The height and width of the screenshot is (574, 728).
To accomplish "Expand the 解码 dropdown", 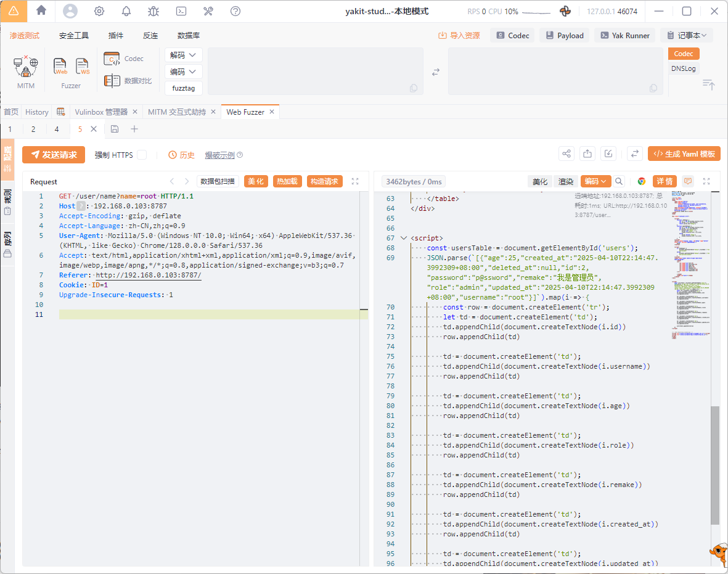I will 184,55.
